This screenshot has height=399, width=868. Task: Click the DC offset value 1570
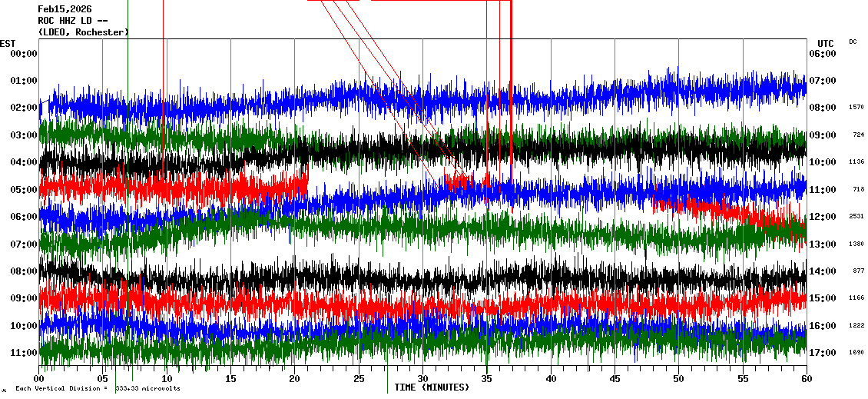pyautogui.click(x=857, y=108)
